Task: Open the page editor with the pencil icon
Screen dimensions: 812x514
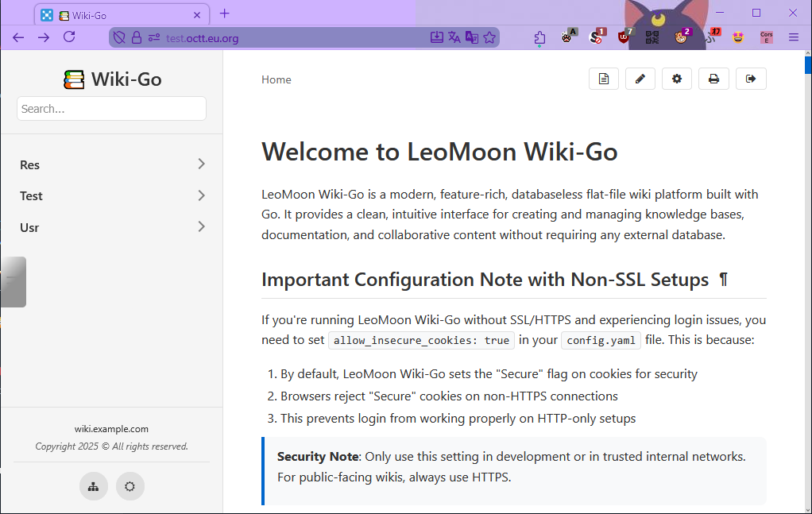Action: coord(640,79)
